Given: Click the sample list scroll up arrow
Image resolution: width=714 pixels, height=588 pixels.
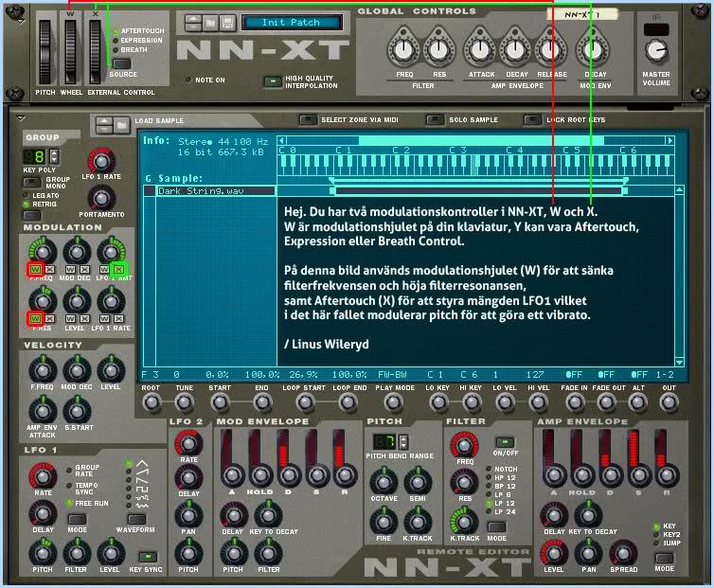Looking at the screenshot, I should [679, 189].
